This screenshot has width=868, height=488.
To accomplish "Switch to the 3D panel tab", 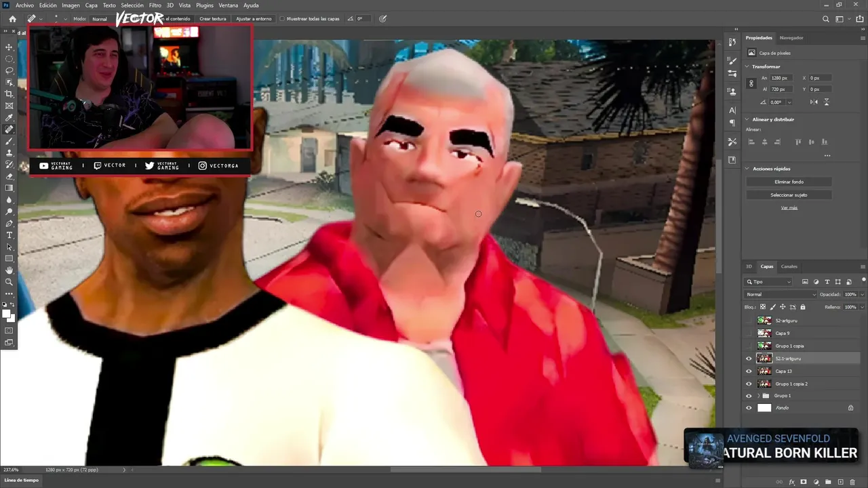I will (749, 266).
